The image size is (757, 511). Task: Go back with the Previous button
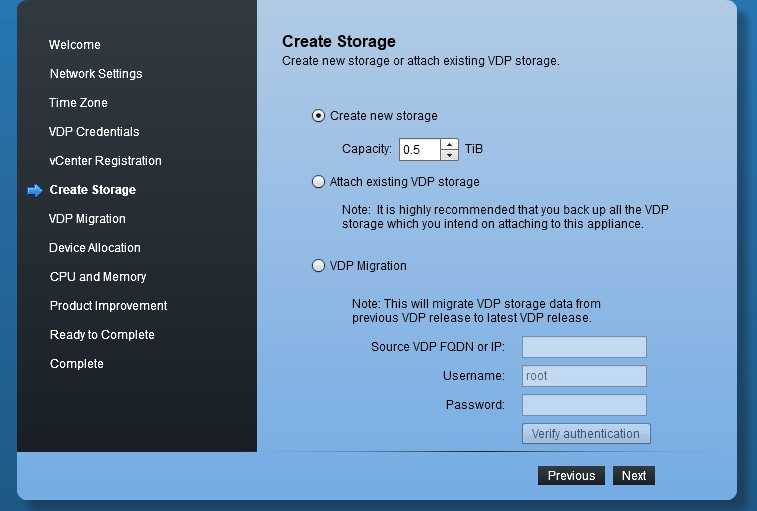tap(571, 476)
